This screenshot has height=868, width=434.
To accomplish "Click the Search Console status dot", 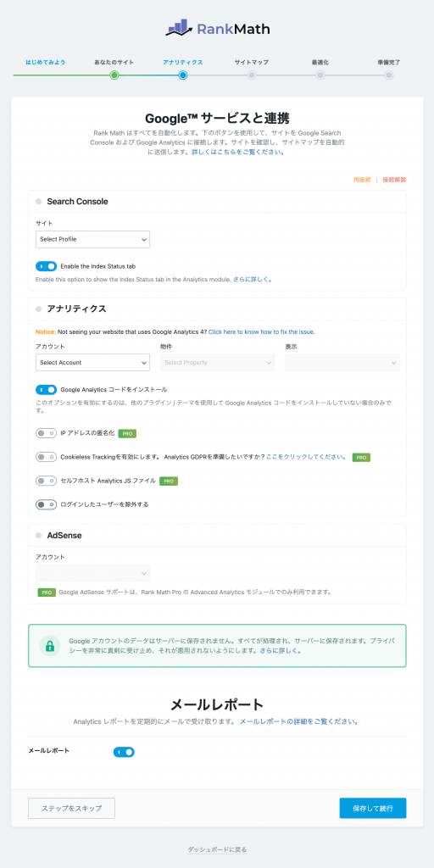I will click(x=39, y=202).
